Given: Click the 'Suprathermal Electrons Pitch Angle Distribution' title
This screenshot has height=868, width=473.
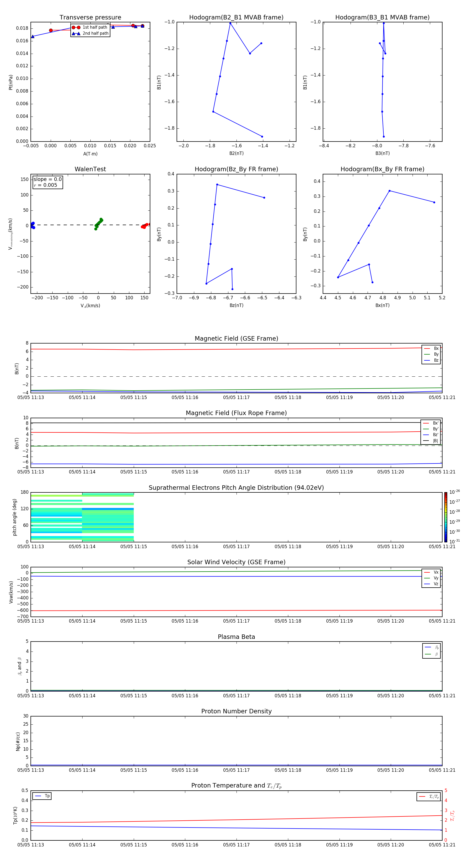Looking at the screenshot, I should [236, 488].
